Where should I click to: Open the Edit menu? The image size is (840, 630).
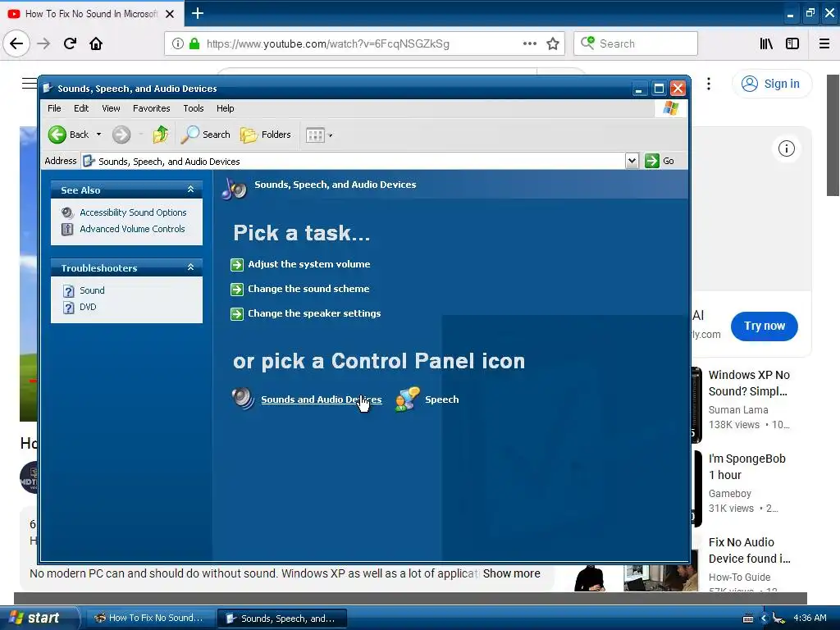(x=81, y=108)
